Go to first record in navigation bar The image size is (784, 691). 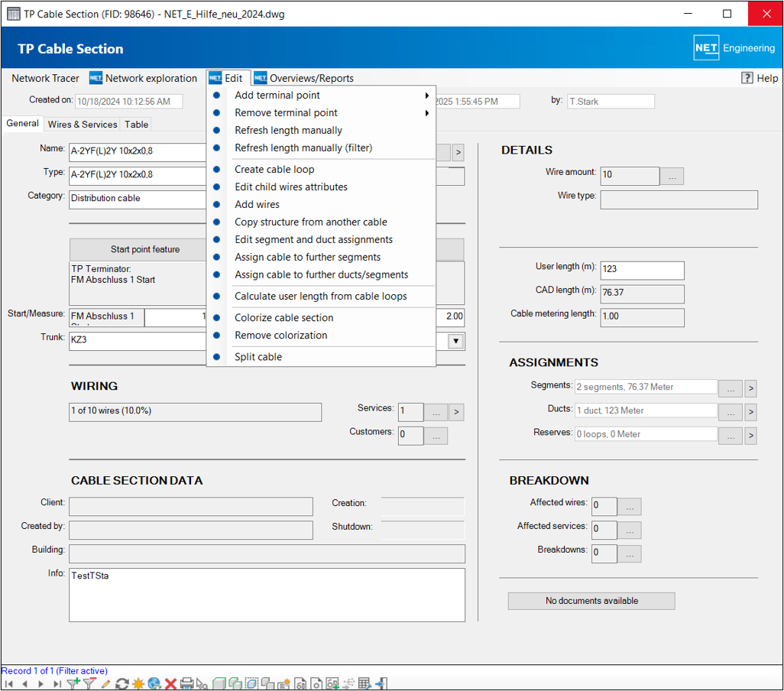pos(8,683)
